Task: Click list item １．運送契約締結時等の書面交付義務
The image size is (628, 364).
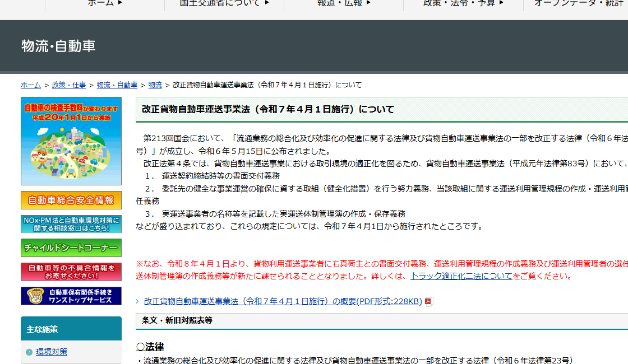Action: coord(213,176)
